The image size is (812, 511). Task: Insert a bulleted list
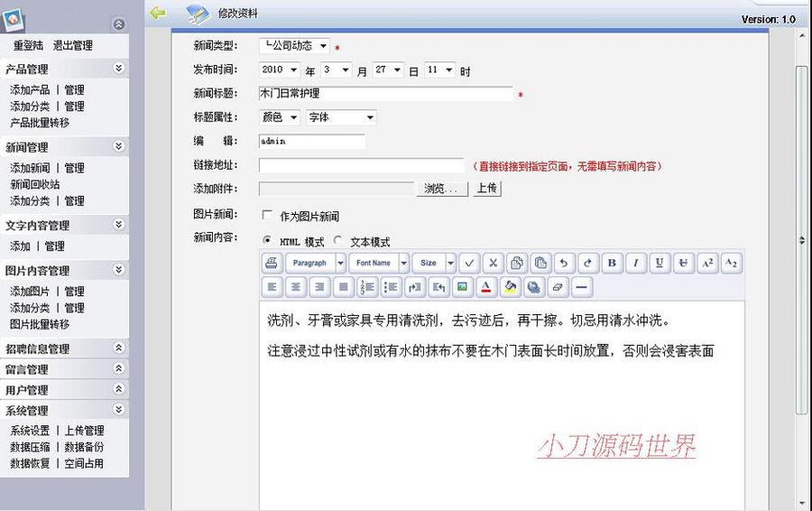391,287
